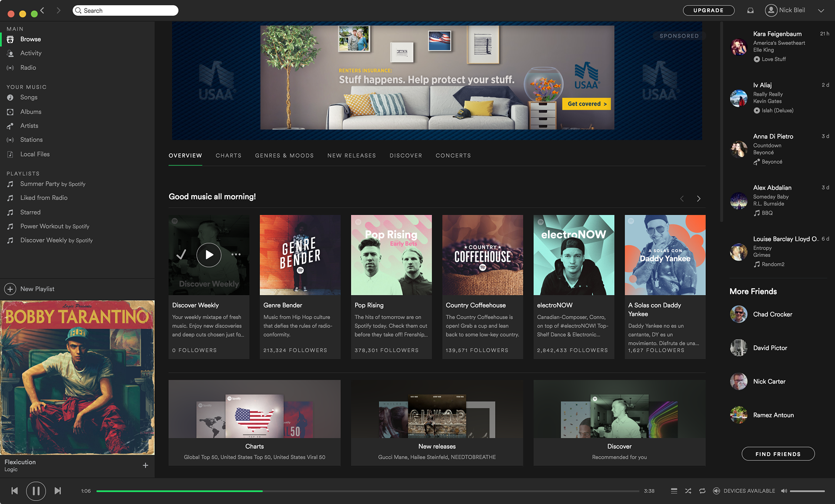Go forward with the right chevron

point(58,10)
